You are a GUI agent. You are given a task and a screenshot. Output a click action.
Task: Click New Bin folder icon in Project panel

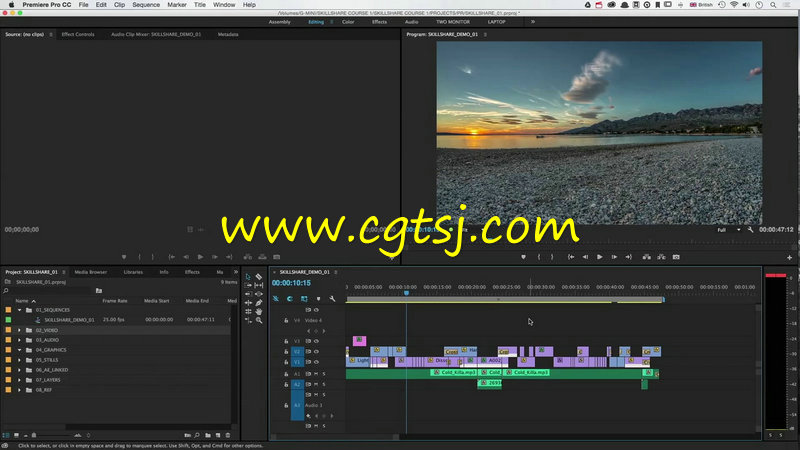tap(208, 435)
